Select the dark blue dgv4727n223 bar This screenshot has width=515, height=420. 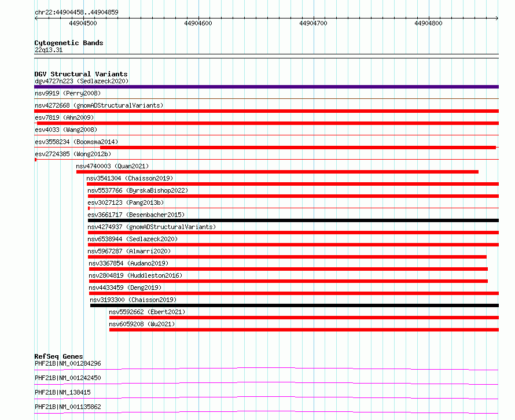pyautogui.click(x=266, y=87)
